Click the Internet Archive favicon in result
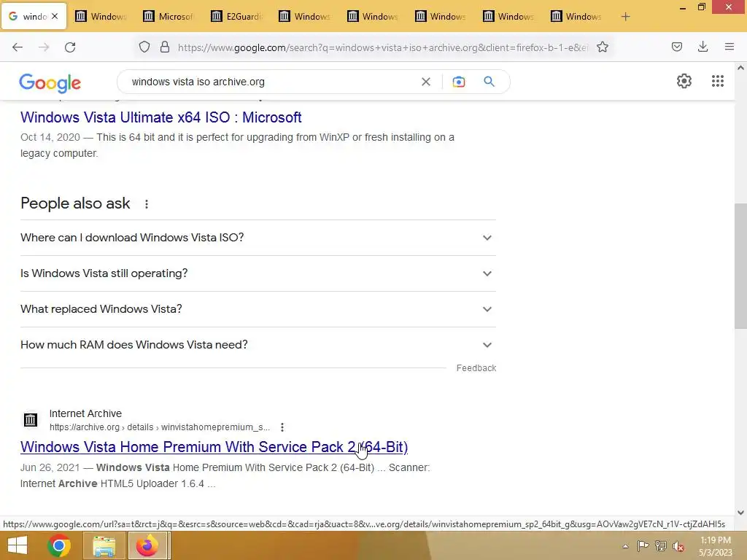Screen dimensions: 747x560 coord(31,419)
